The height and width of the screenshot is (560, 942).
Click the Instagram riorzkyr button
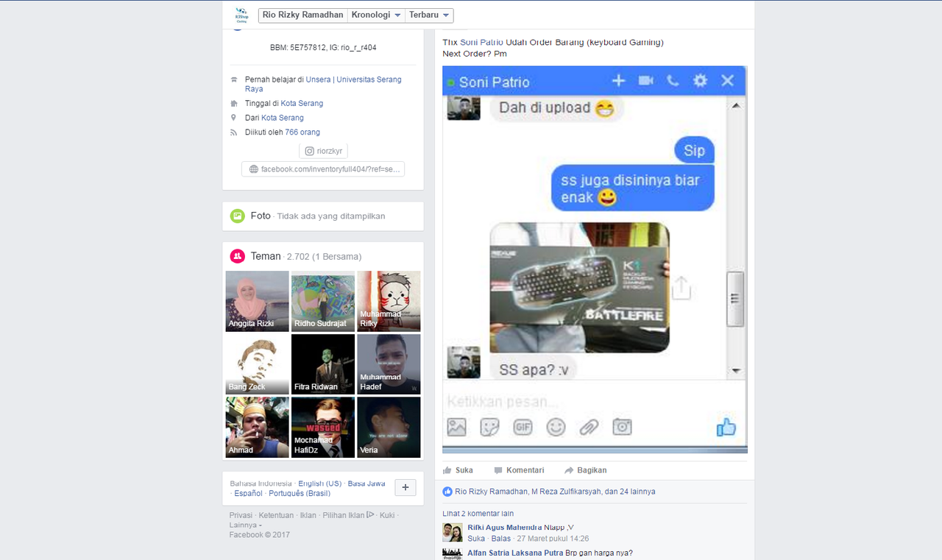323,151
